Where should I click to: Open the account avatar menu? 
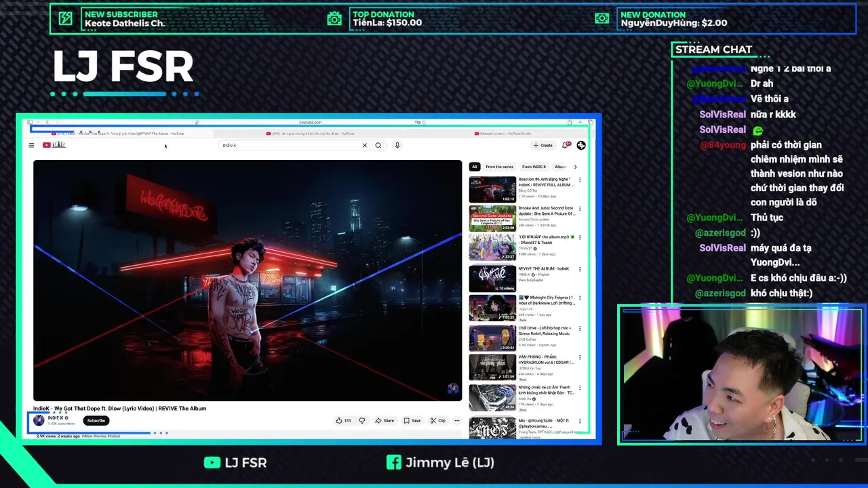pos(581,145)
